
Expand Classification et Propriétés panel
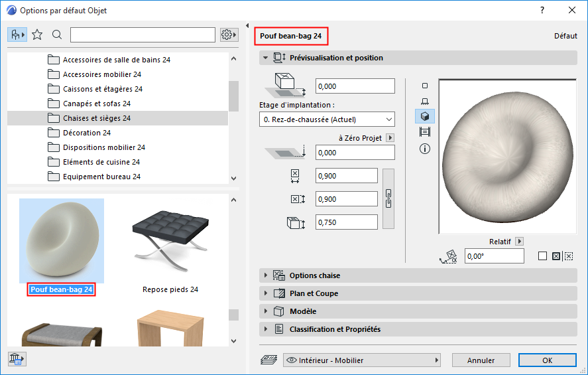(418, 329)
